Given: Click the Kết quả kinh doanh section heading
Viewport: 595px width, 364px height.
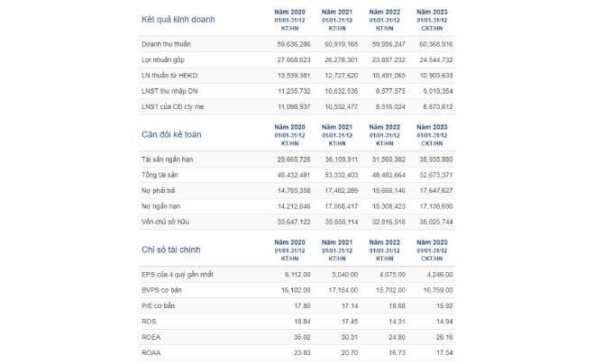Looking at the screenshot, I should coord(178,19).
